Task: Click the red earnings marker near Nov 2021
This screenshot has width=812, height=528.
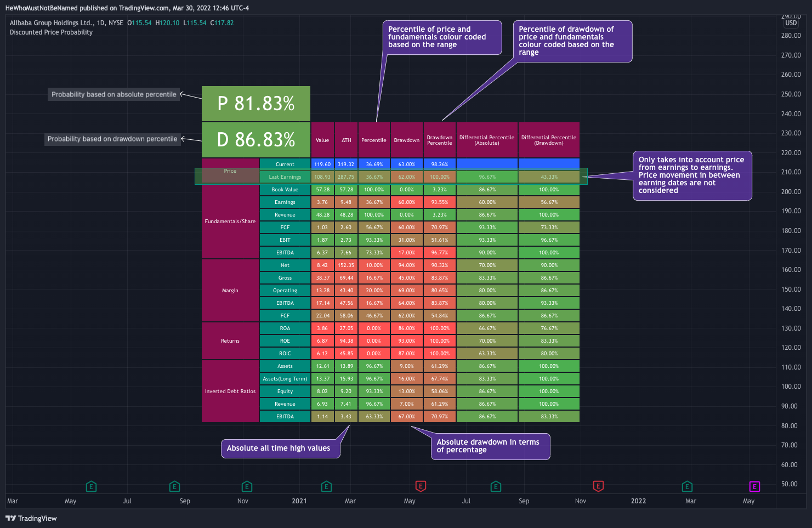Action: point(598,486)
